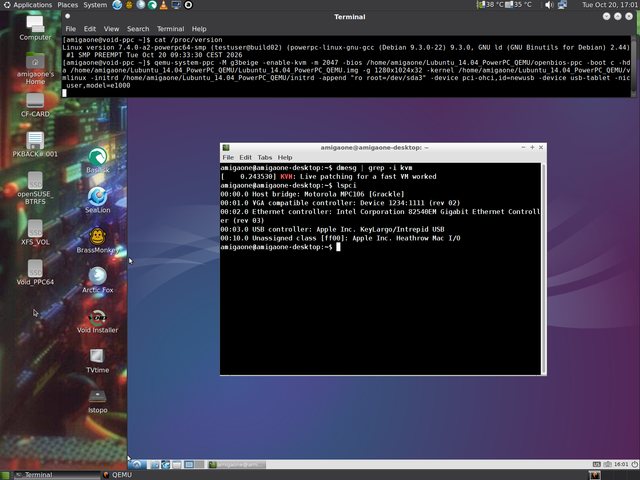Click the monitor launcher icon in top panel
This screenshot has height=480, width=640.
tap(176, 5)
